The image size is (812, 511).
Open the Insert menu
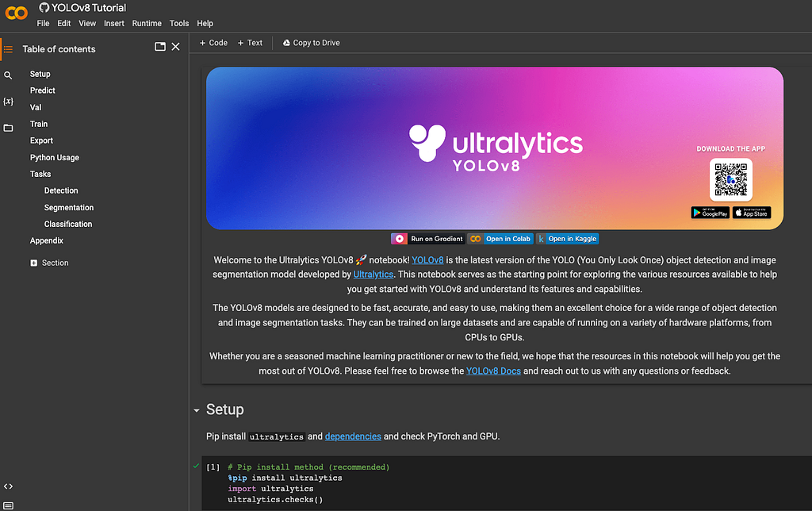point(114,23)
